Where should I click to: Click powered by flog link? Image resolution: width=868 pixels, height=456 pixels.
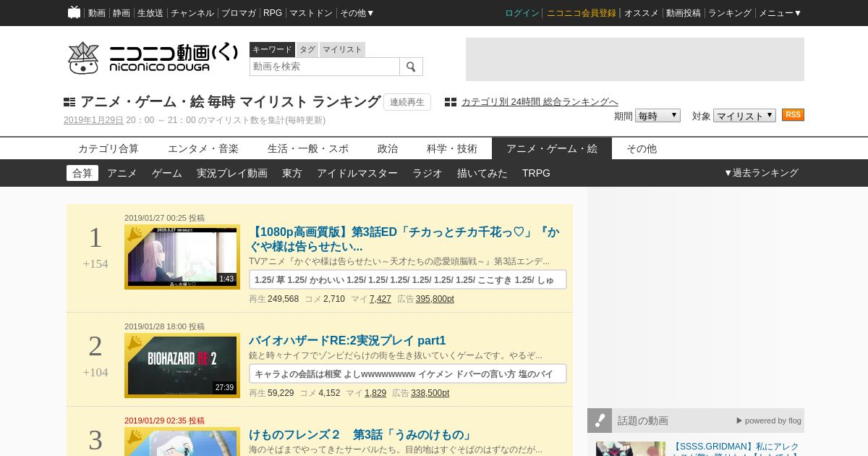point(769,421)
